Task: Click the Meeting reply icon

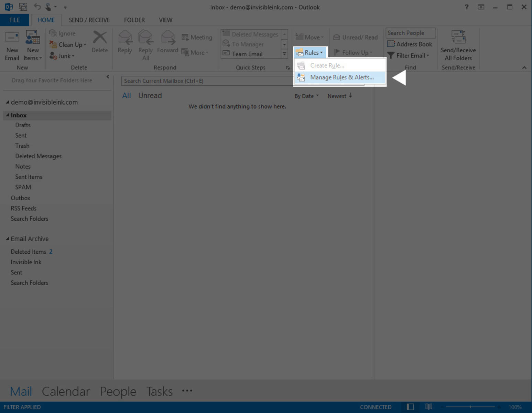Action: point(185,37)
